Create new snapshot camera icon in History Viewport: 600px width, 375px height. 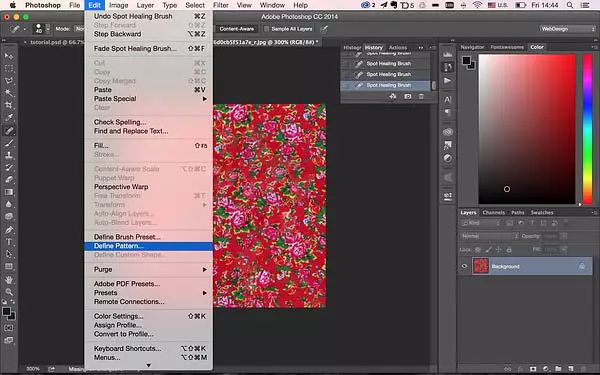408,96
